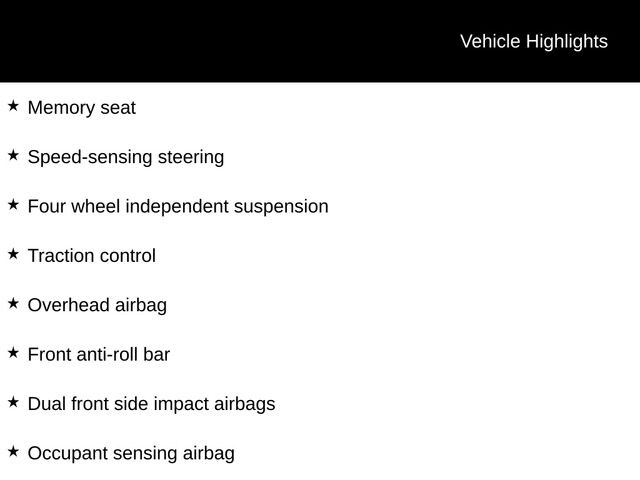Click the Four wheel independent suspension text
This screenshot has width=640, height=480.
177,207
